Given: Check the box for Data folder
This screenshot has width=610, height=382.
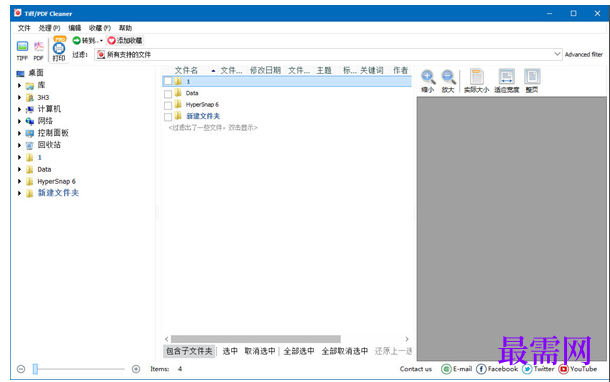Looking at the screenshot, I should pyautogui.click(x=168, y=94).
